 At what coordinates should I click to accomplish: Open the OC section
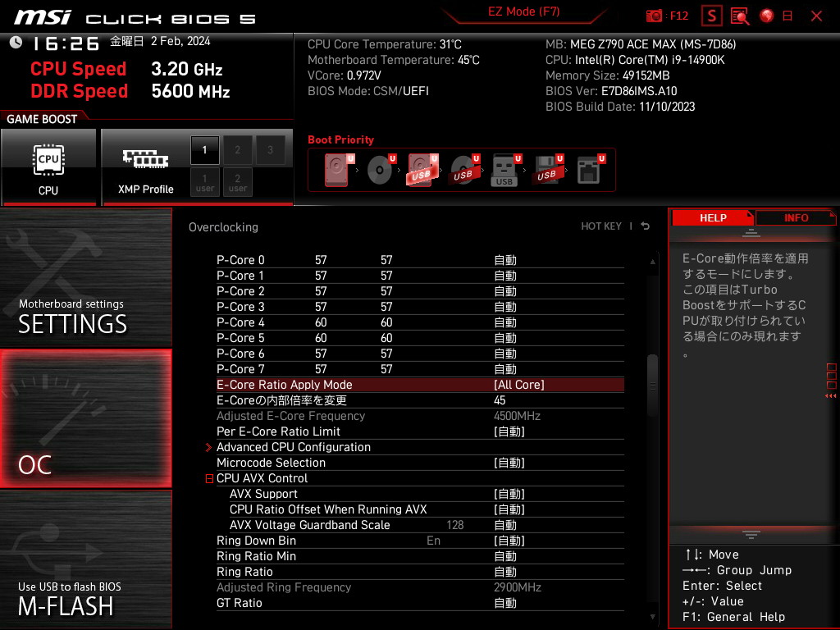click(x=85, y=418)
